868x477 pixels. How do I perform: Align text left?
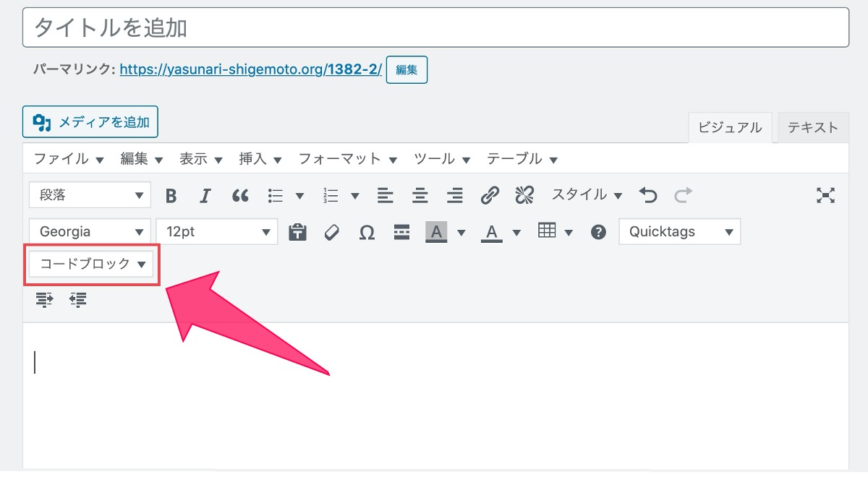pos(386,195)
